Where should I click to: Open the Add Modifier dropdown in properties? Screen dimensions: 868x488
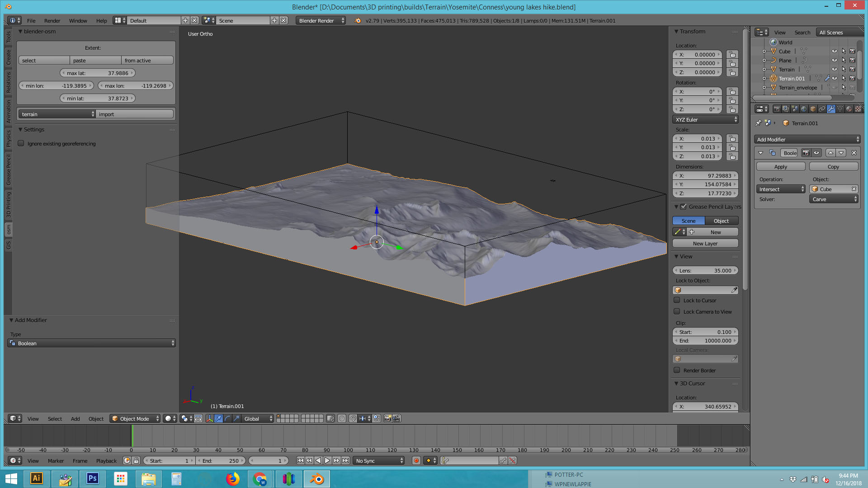coord(807,140)
